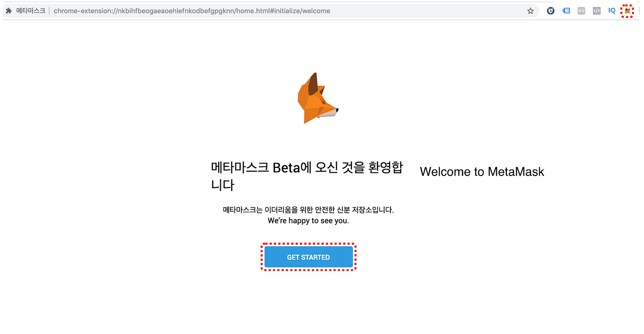Click the blue IQ extension icon
The height and width of the screenshot is (334, 644).
coord(612,11)
